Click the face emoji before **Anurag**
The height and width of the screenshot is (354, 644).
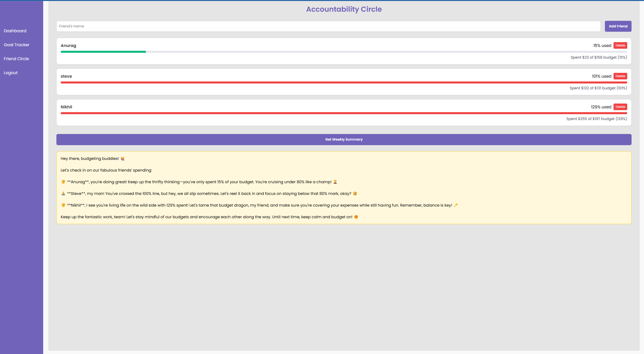63,182
